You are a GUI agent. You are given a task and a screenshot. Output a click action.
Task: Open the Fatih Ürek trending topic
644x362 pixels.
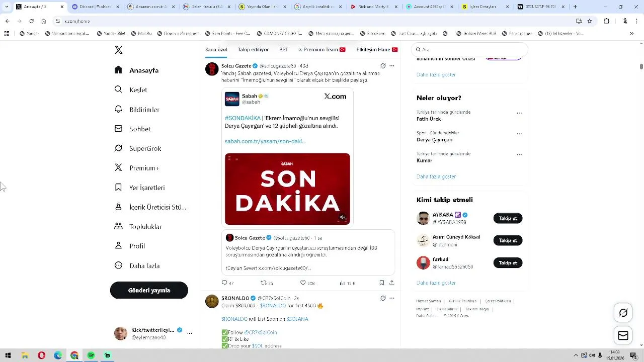(x=429, y=119)
